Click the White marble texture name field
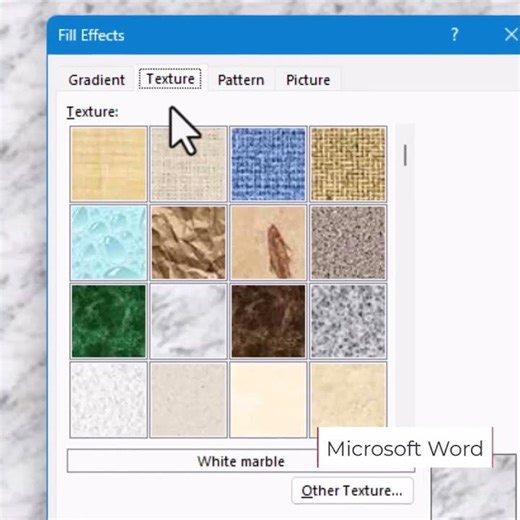Image resolution: width=520 pixels, height=520 pixels. pyautogui.click(x=241, y=461)
